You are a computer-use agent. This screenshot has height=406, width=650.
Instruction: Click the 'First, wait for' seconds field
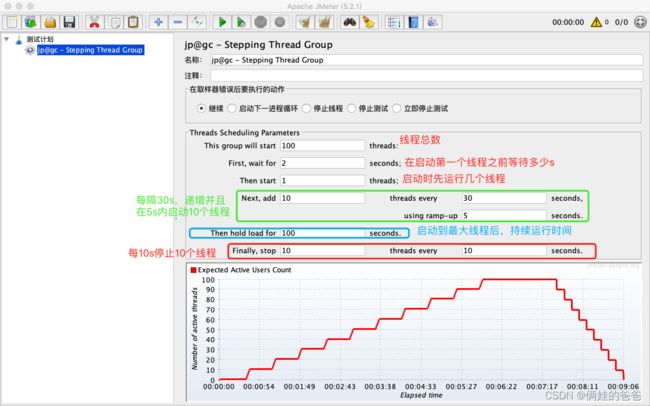(x=322, y=163)
